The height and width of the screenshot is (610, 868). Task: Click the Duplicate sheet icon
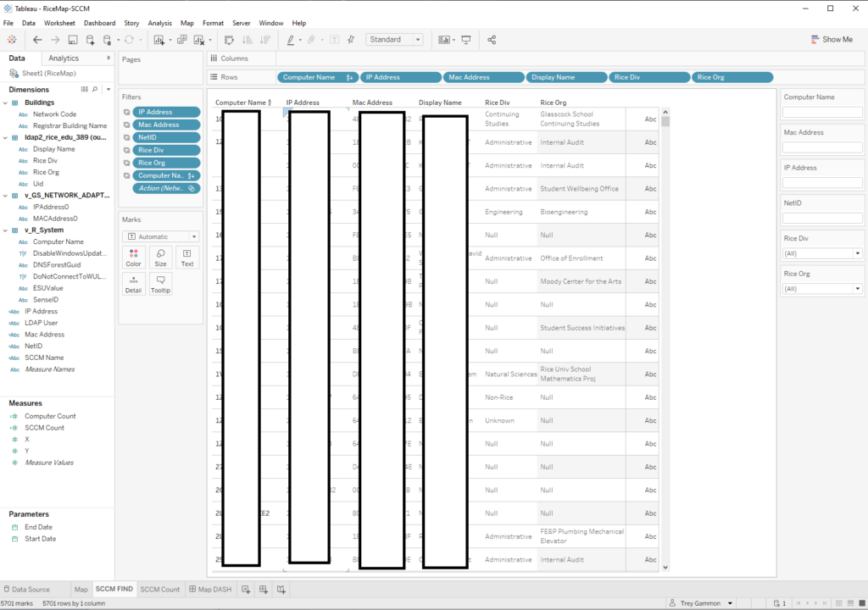(x=181, y=40)
